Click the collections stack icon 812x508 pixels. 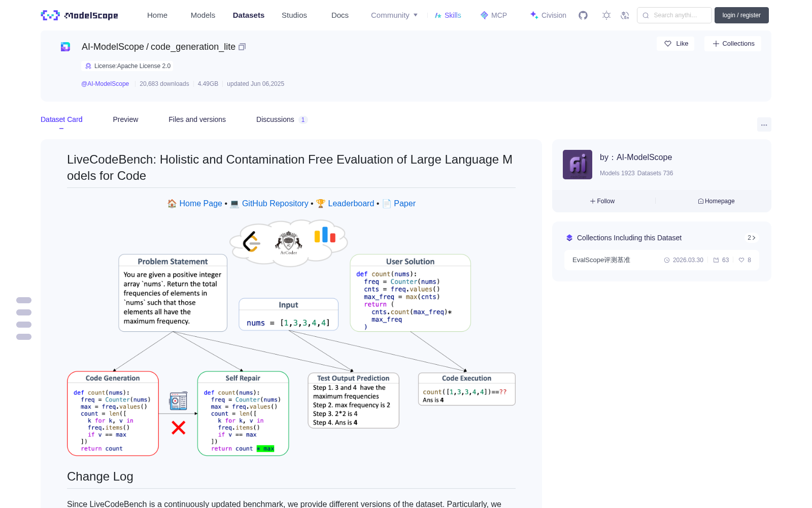(x=569, y=238)
